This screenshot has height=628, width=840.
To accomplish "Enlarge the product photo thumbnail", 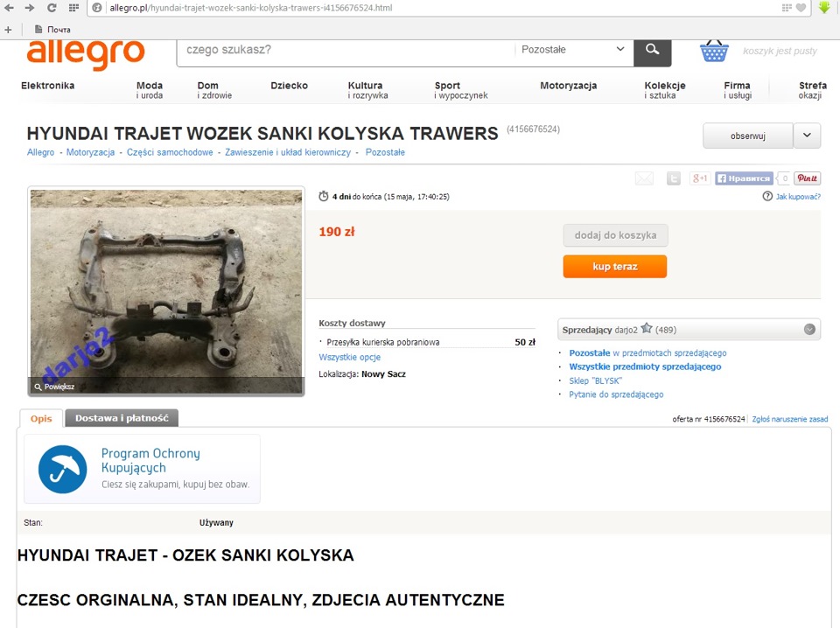I will pyautogui.click(x=166, y=292).
